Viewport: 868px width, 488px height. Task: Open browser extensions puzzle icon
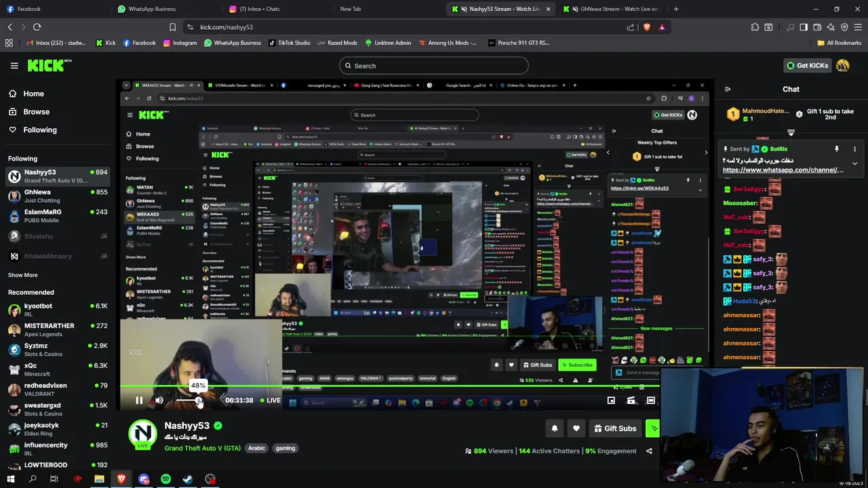(755, 27)
